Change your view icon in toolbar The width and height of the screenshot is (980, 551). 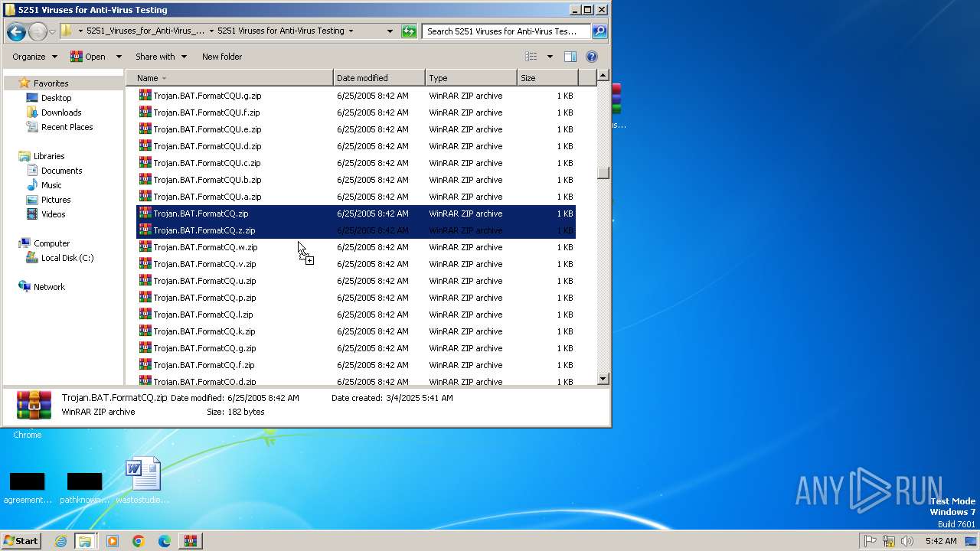531,57
